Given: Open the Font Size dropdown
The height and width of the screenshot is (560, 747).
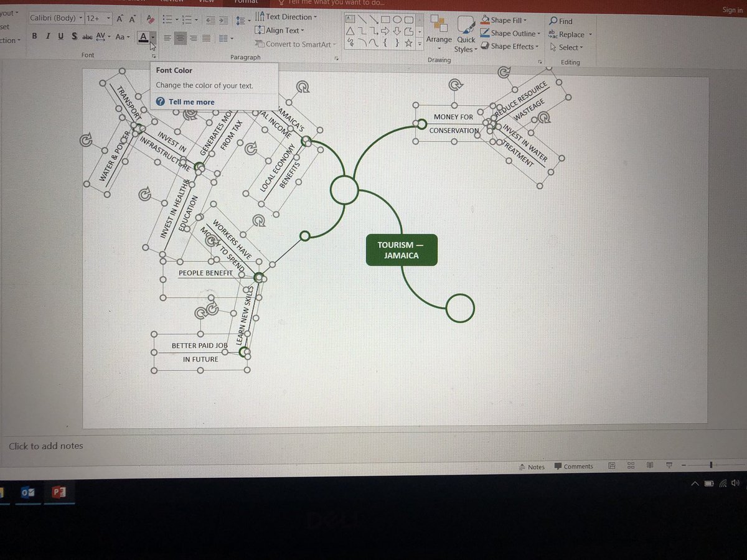Looking at the screenshot, I should (108, 17).
